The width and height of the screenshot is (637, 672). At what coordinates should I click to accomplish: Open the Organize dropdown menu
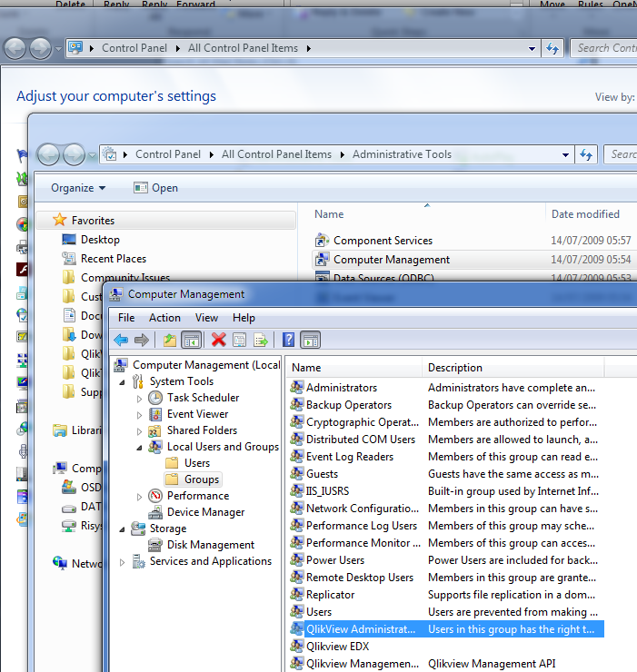coord(78,188)
